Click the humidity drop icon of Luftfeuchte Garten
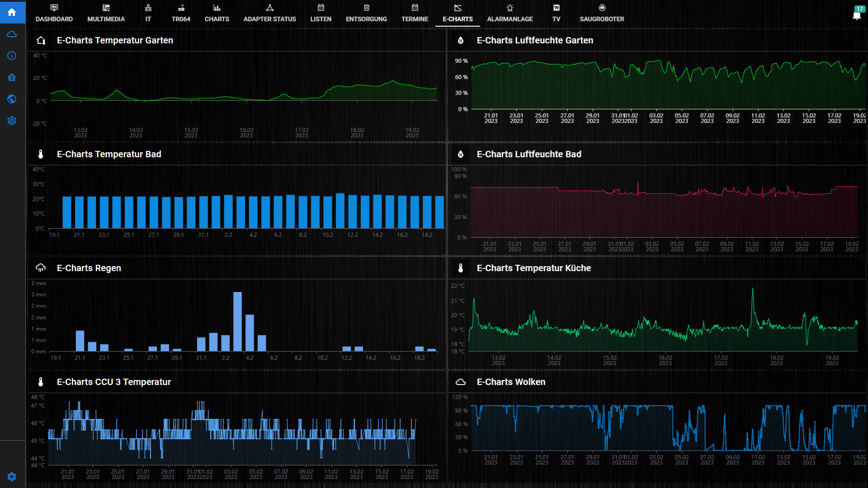This screenshot has width=868, height=488. [x=461, y=40]
